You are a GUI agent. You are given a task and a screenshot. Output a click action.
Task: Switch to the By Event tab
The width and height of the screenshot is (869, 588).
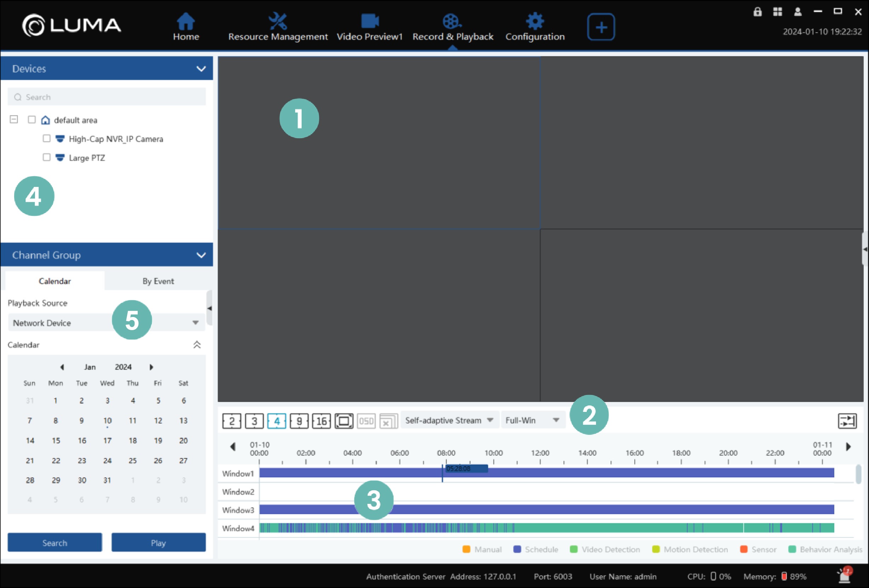(158, 281)
